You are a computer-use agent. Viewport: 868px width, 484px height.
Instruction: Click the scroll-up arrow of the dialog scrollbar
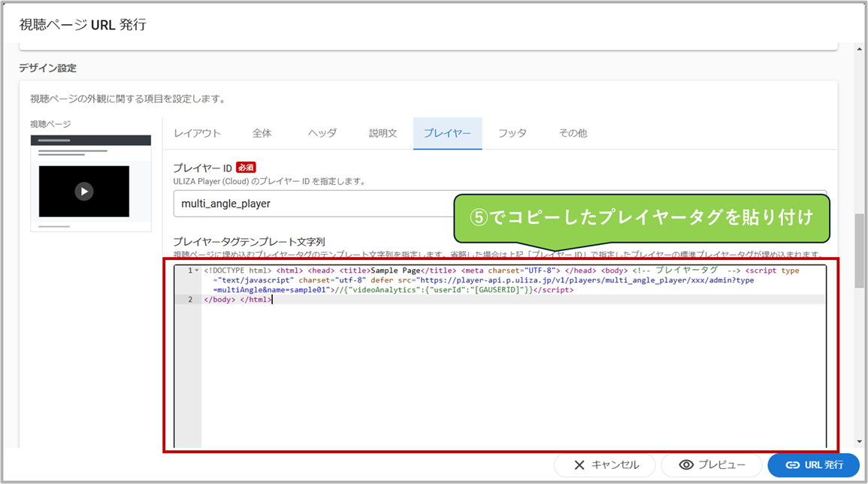click(859, 49)
